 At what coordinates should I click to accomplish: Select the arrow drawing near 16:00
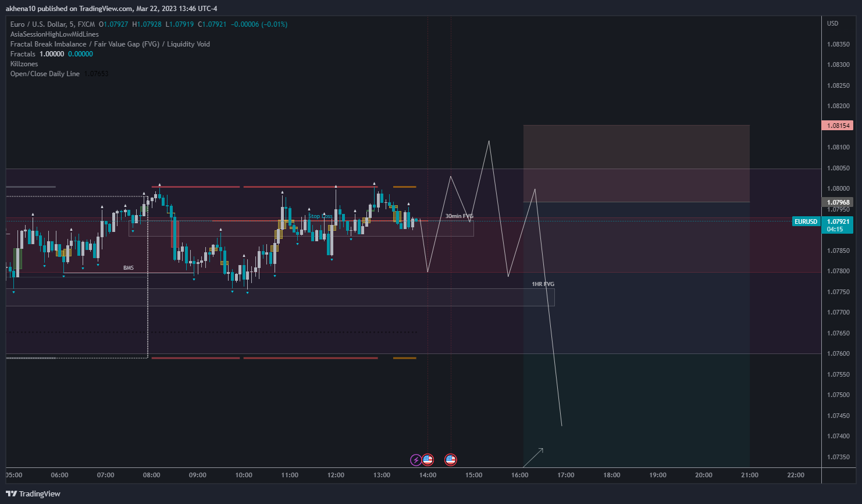pos(533,457)
